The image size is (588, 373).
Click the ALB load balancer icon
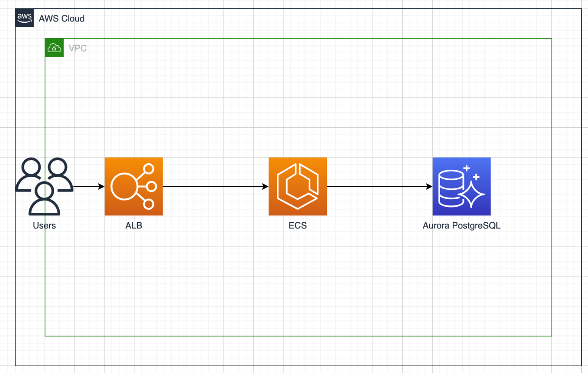(134, 186)
